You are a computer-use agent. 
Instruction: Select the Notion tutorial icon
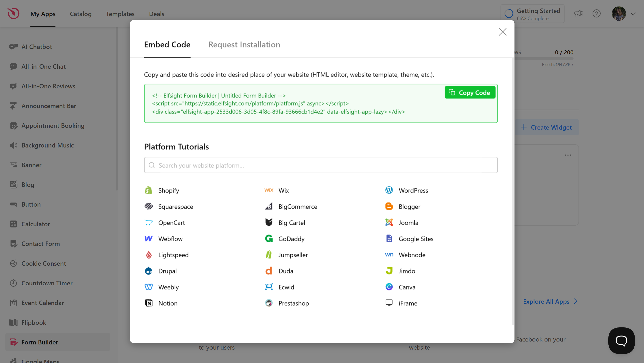click(x=149, y=303)
